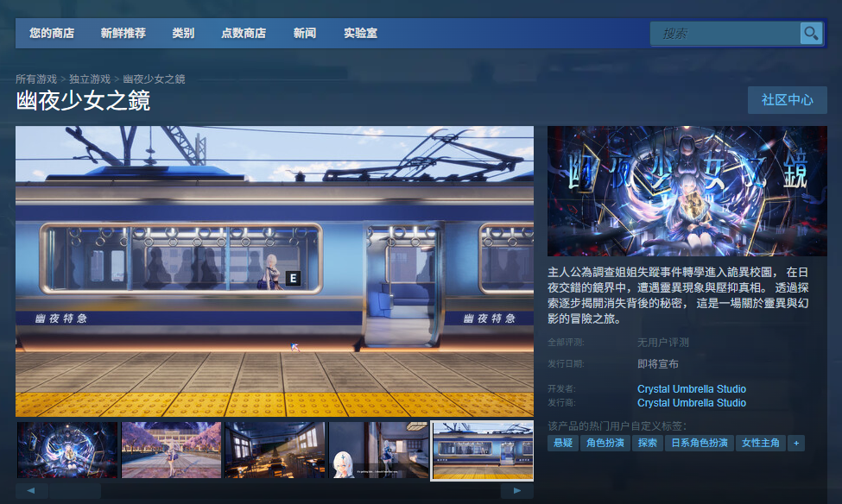842x504 pixels.
Task: Open the 您的商店 menu
Action: (x=53, y=33)
